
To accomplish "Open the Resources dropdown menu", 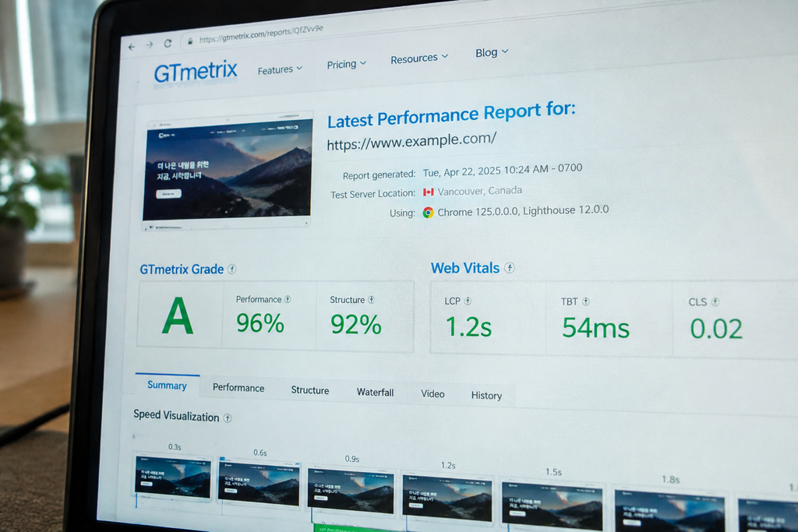I will click(418, 58).
